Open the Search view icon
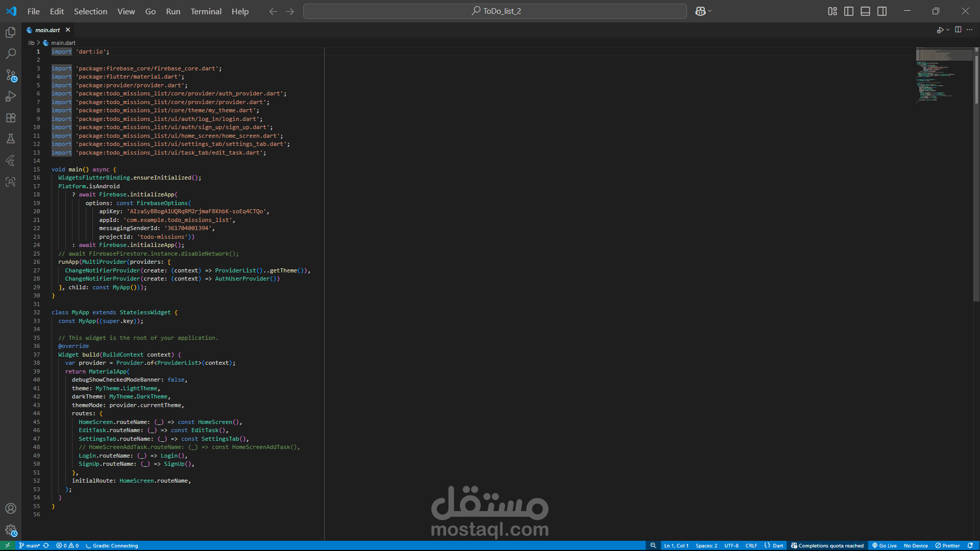980x551 pixels. (x=10, y=54)
